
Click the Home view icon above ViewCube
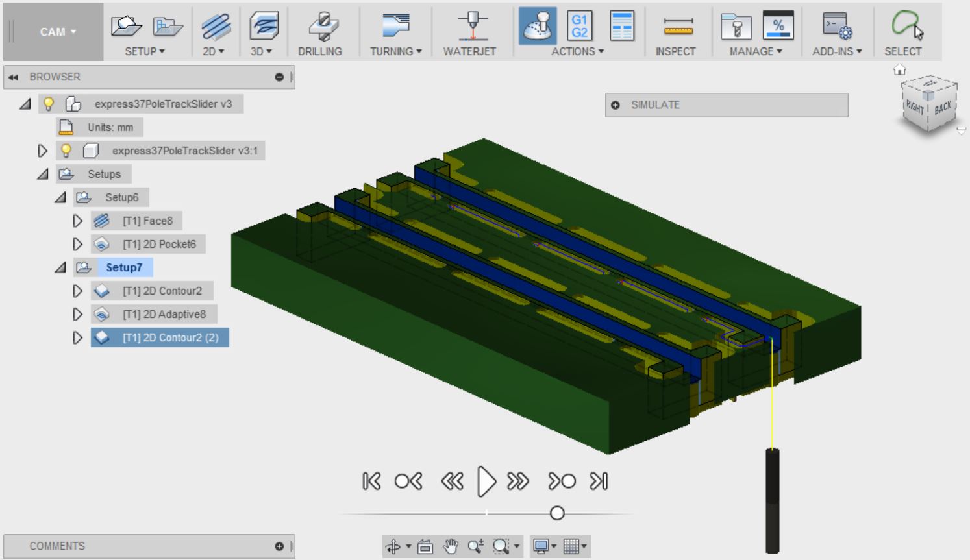[899, 69]
